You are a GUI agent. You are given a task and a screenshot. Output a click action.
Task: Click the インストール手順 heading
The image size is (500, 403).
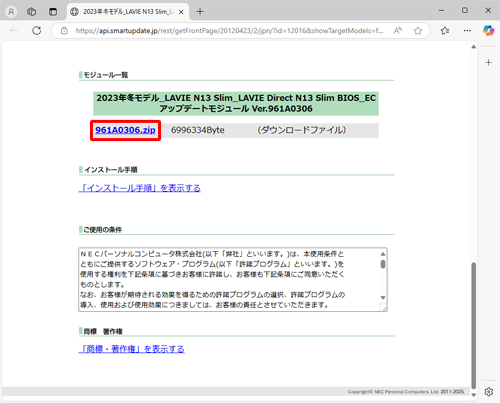[110, 170]
